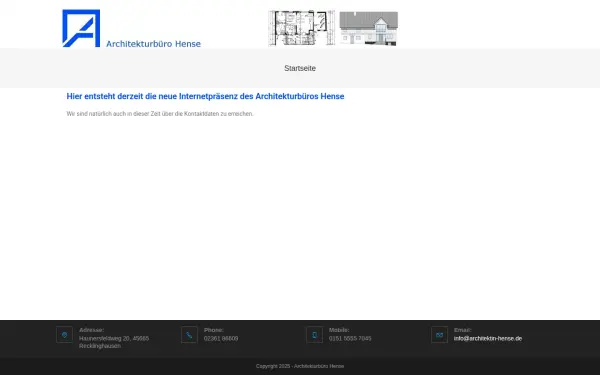Open the Startseite menu item
The height and width of the screenshot is (375, 600).
(300, 68)
